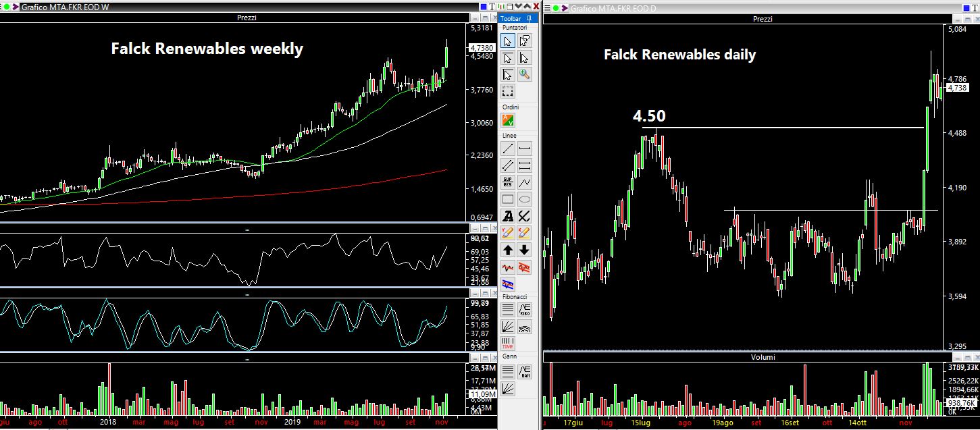Click the 2019 label on weekly time axis
The height and width of the screenshot is (430, 980).
click(x=292, y=422)
